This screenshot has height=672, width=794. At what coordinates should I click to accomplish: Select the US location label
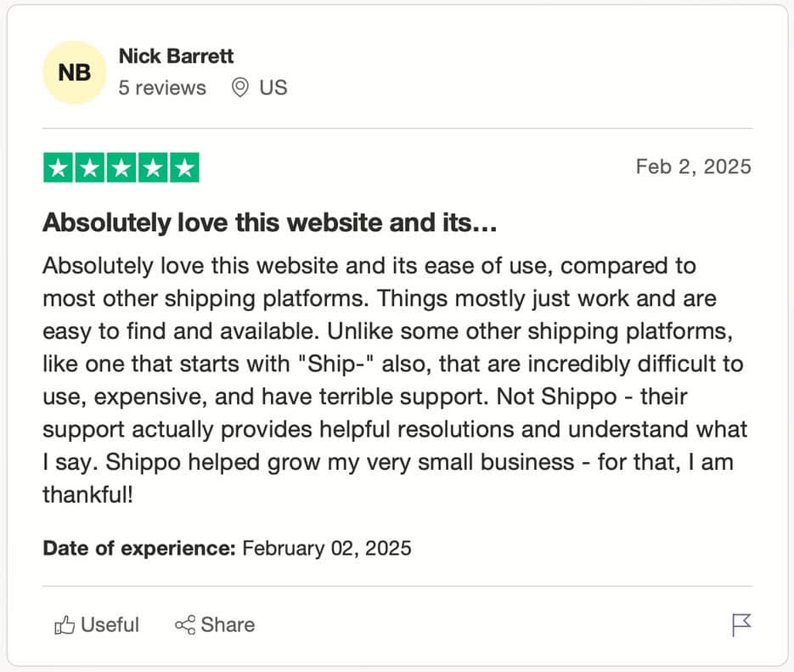(x=273, y=88)
